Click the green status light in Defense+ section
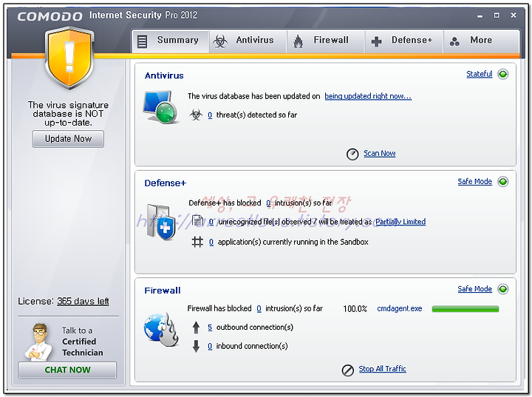Screen dimensions: 532x397 pos(503,182)
